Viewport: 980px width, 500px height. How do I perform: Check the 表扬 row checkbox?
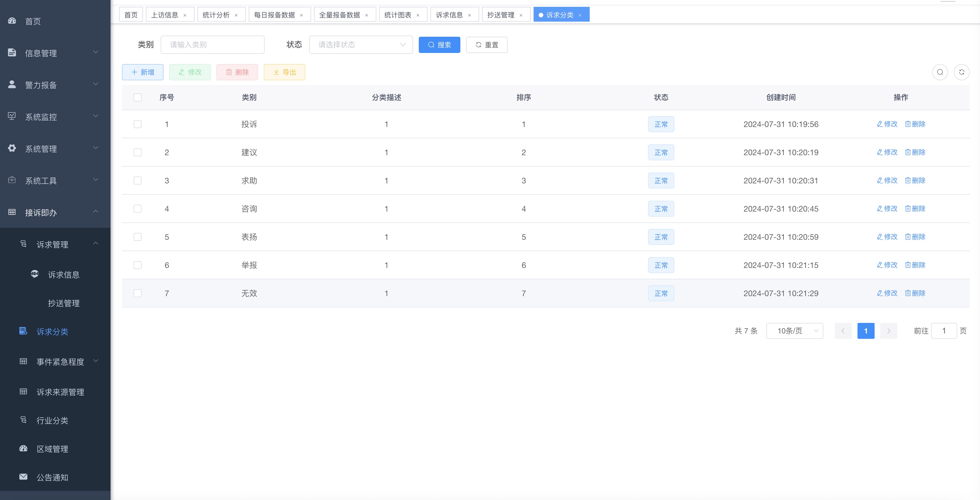pyautogui.click(x=138, y=237)
